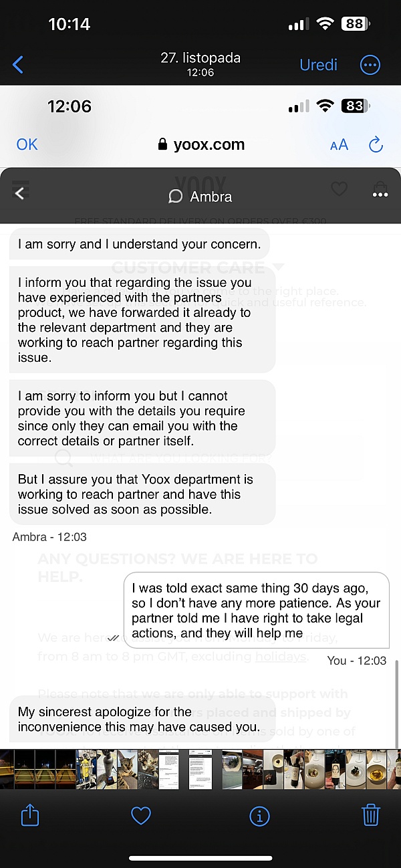Viewport: 401px width, 868px height.
Task: Tap the search magnifier on the YOOX page
Action: [63, 458]
